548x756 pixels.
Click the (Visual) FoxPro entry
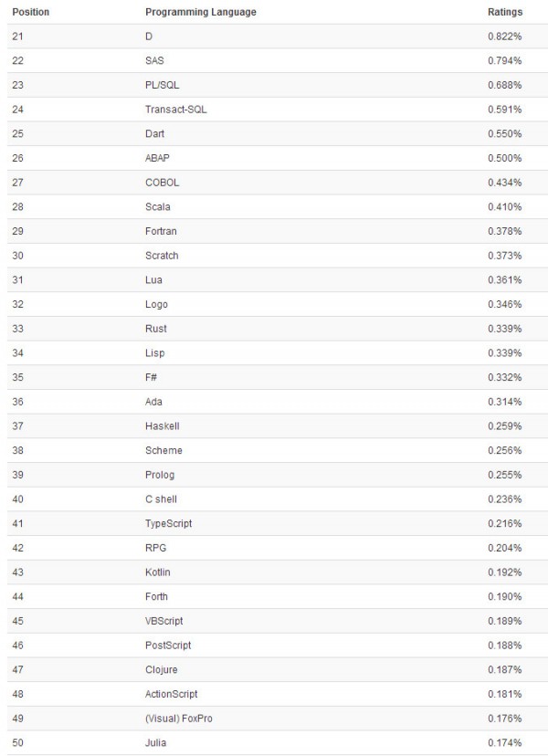coord(179,719)
